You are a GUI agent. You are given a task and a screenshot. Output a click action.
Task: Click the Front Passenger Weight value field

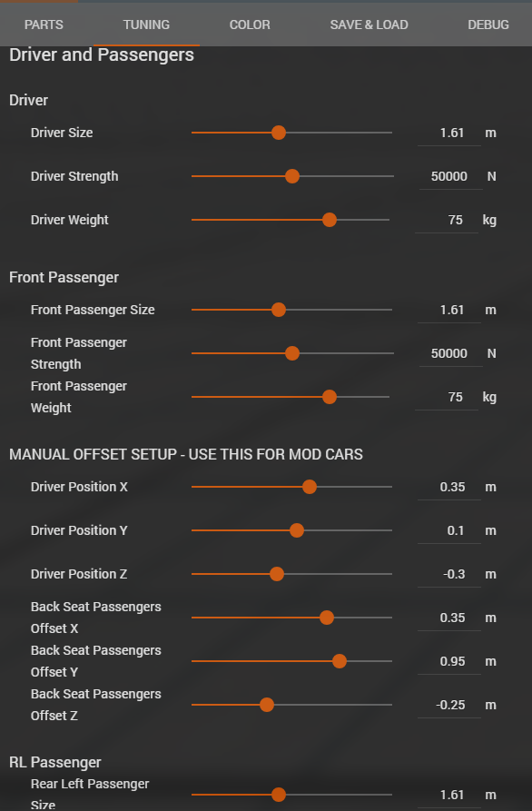click(x=447, y=397)
